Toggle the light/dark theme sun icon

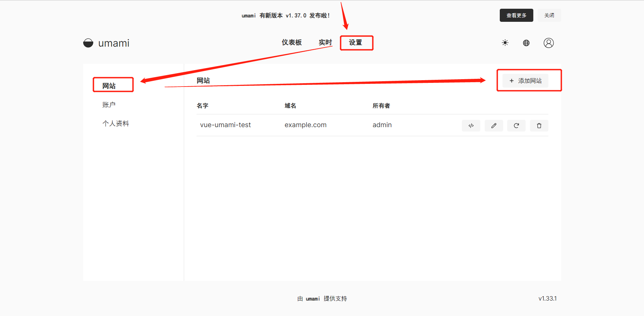(505, 43)
